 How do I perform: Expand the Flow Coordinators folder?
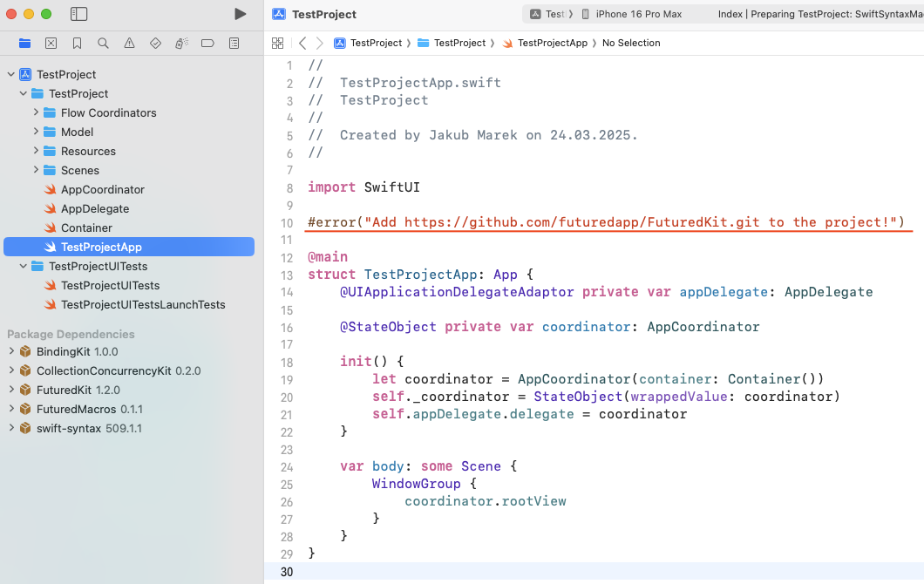click(x=36, y=112)
